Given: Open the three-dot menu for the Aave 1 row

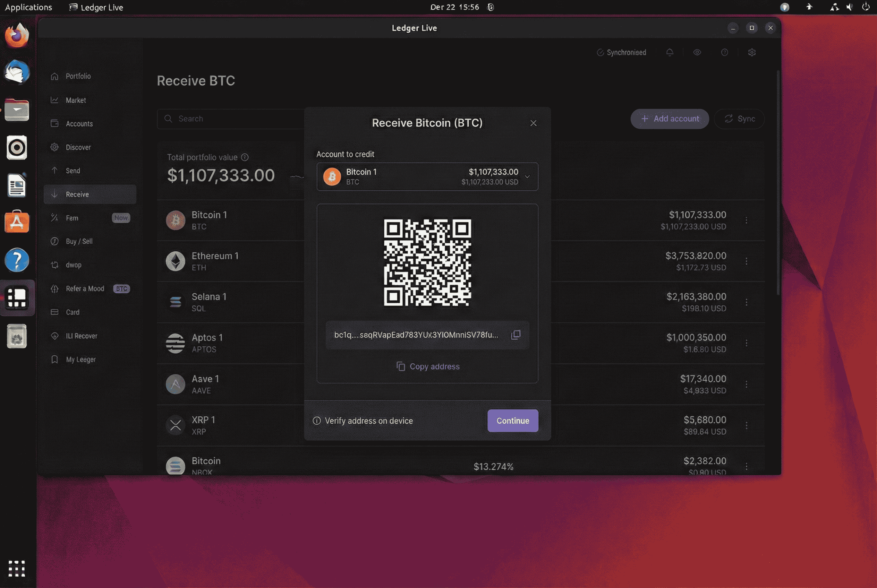Looking at the screenshot, I should 746,384.
